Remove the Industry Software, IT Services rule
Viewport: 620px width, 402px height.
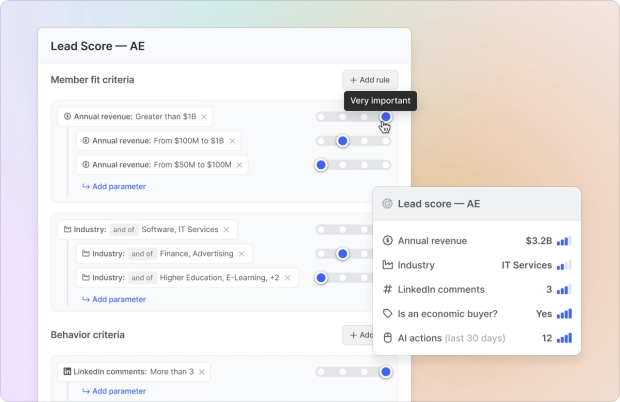[x=226, y=230]
